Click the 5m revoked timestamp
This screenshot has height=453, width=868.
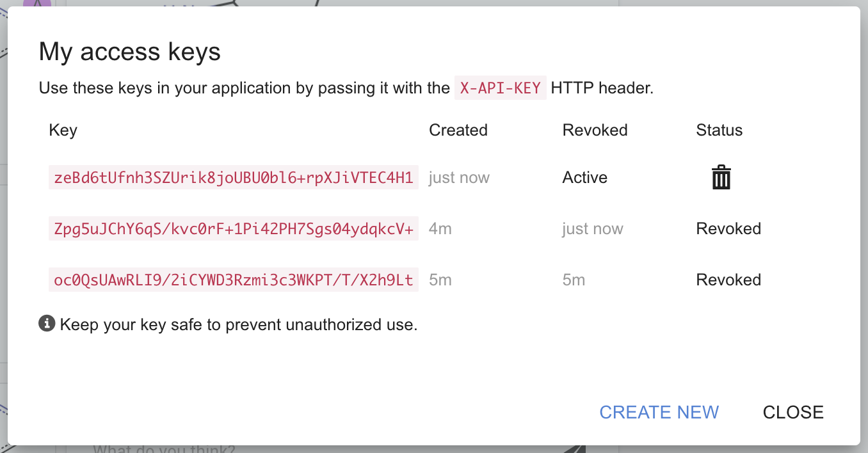(574, 280)
